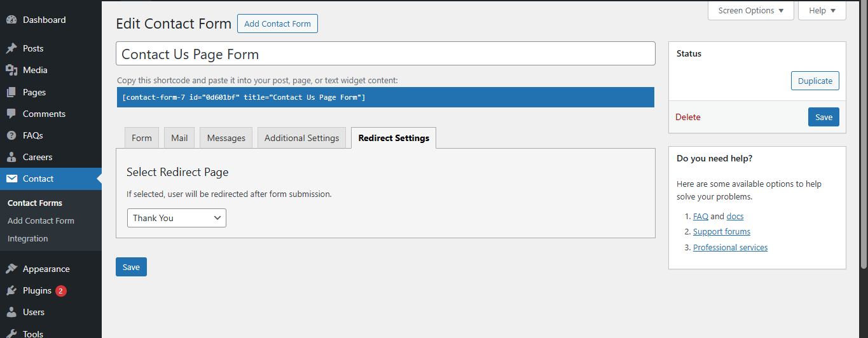Click the Posts pushpin icon
The width and height of the screenshot is (868, 338).
pyautogui.click(x=11, y=48)
